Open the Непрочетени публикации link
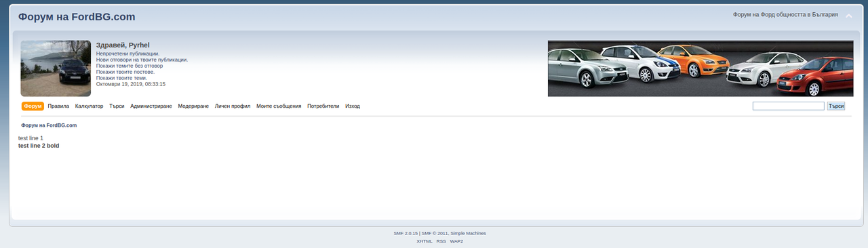 click(128, 54)
